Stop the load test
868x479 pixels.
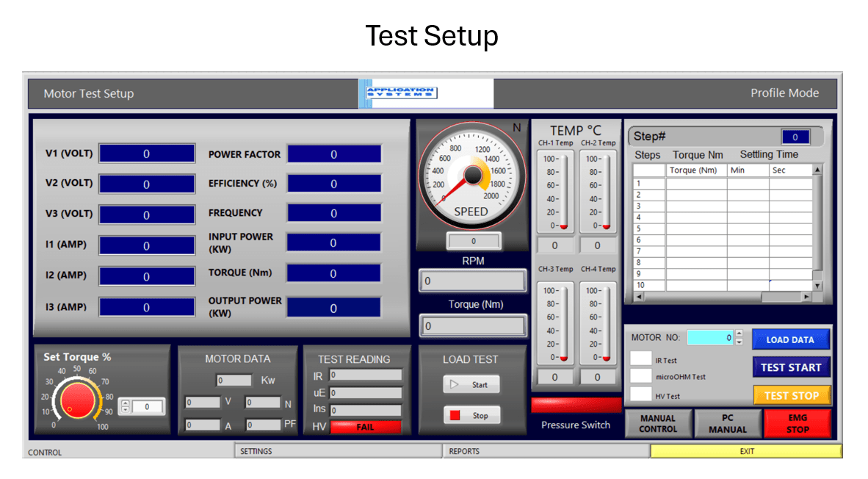[471, 415]
